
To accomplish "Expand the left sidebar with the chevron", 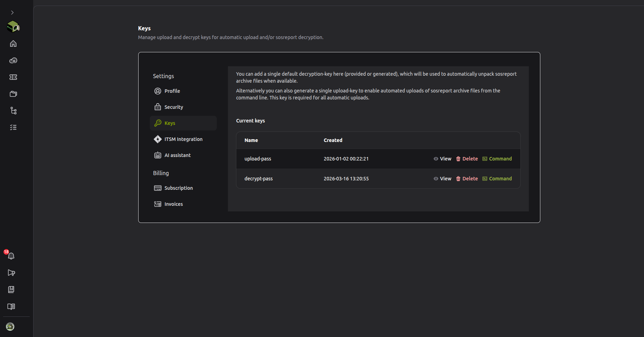I will coord(12,13).
